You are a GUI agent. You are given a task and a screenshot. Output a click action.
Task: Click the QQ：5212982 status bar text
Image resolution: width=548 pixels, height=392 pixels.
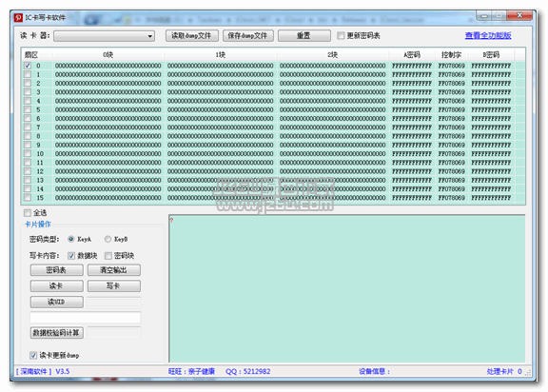[247, 371]
